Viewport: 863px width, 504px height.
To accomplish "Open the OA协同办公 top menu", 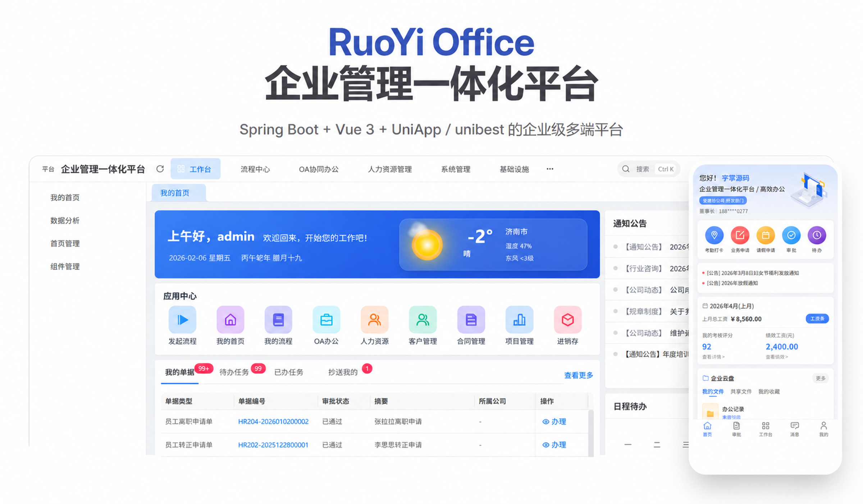I will 319,169.
